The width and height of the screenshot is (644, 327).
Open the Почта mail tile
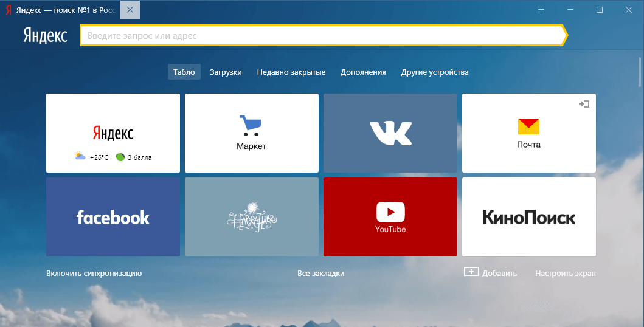tap(529, 133)
